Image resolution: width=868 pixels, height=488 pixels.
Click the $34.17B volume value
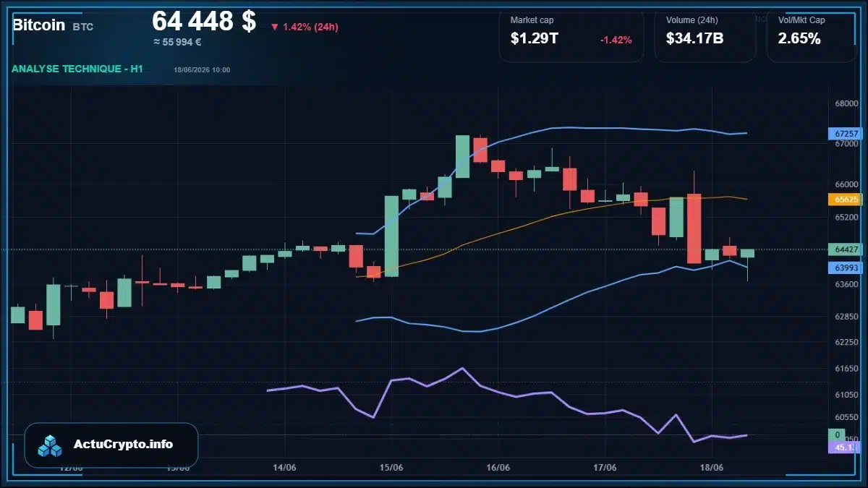point(694,39)
